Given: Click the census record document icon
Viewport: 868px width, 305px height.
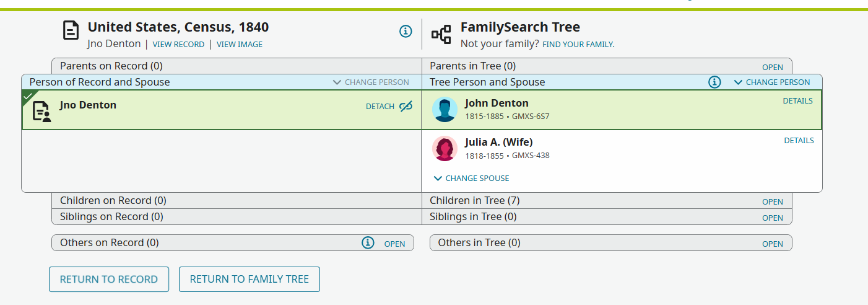Looking at the screenshot, I should click(71, 30).
